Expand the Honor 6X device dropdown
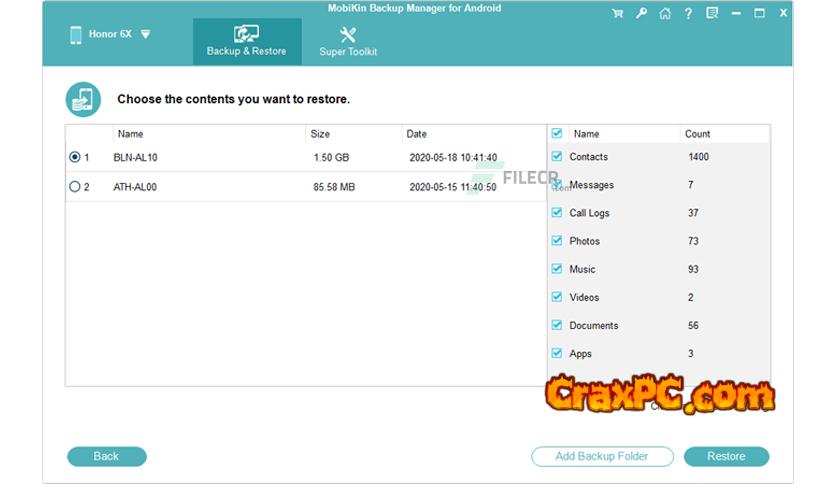Image resolution: width=836 pixels, height=484 pixels. 146,35
